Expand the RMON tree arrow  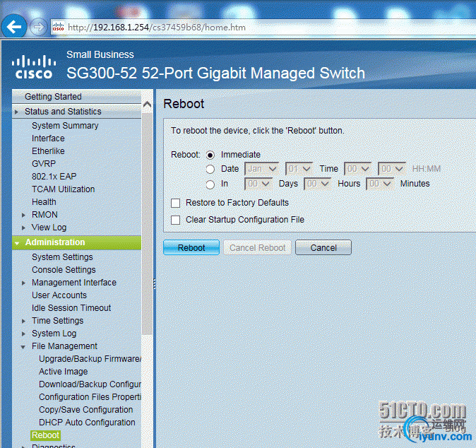(24, 215)
